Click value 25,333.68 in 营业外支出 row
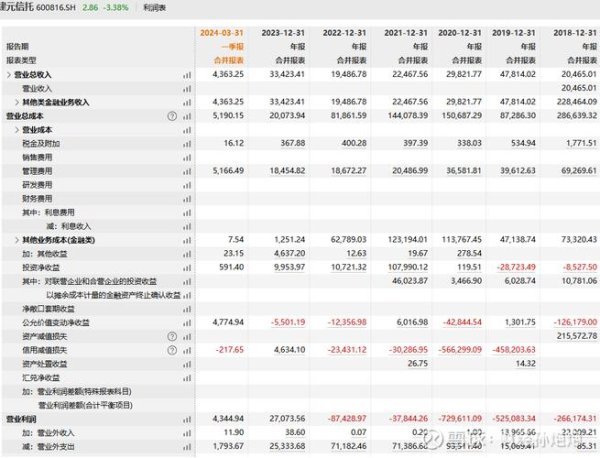The height and width of the screenshot is (458, 600). coord(287,446)
